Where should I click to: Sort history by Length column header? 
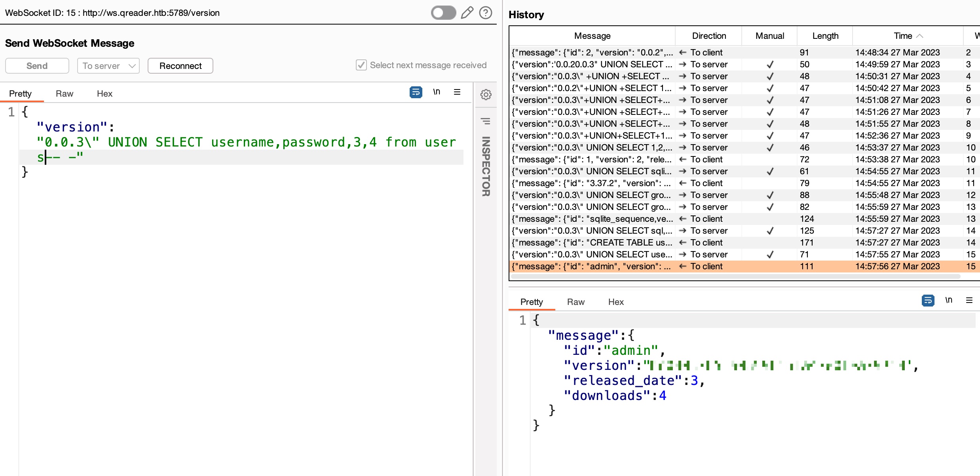click(x=825, y=36)
